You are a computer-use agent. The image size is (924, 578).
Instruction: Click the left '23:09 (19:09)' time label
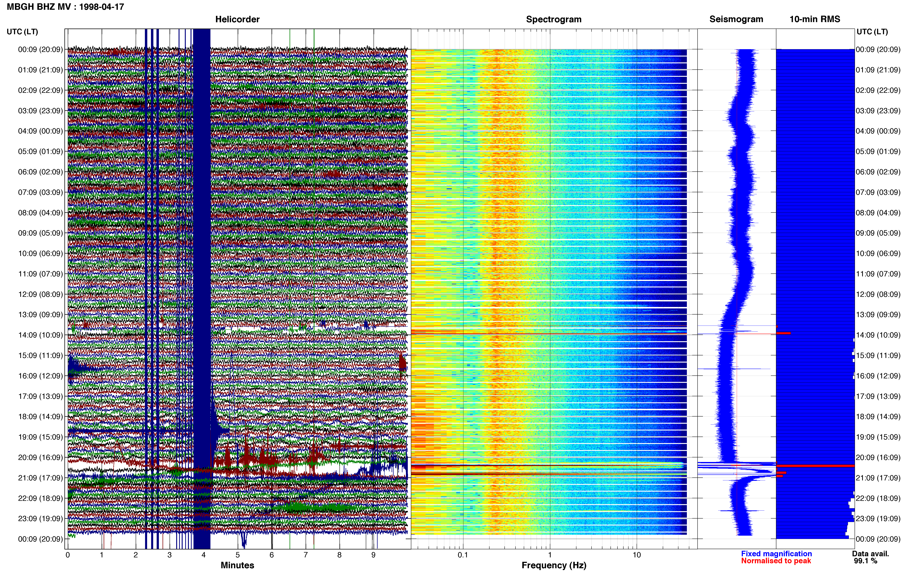(41, 519)
